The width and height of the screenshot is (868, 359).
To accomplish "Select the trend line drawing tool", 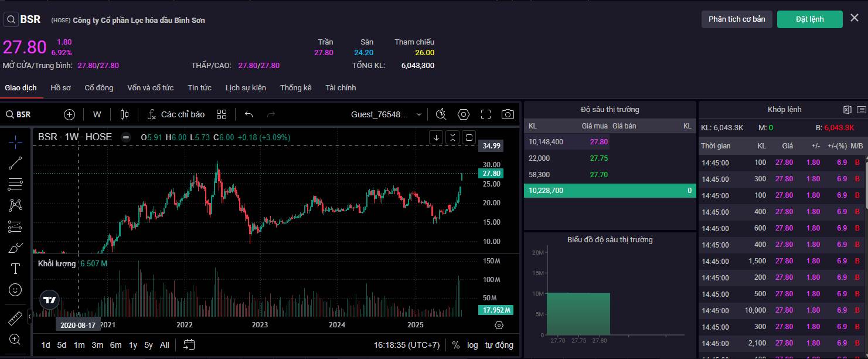I will 15,163.
